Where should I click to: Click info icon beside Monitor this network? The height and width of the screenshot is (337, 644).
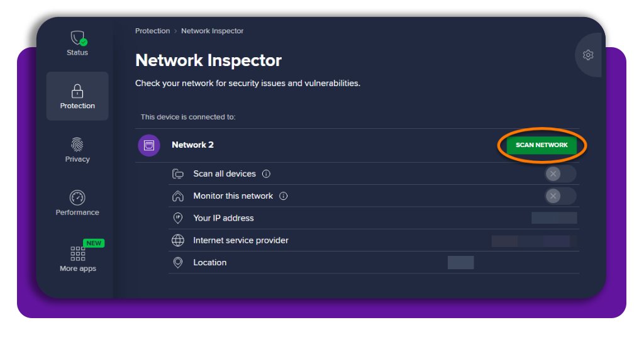click(x=284, y=196)
